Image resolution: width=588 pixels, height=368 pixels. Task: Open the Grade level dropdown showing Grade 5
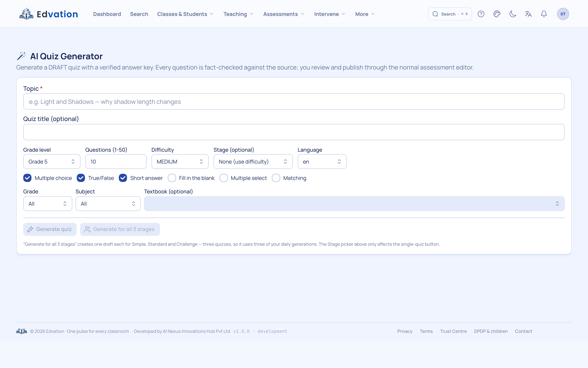coord(52,161)
